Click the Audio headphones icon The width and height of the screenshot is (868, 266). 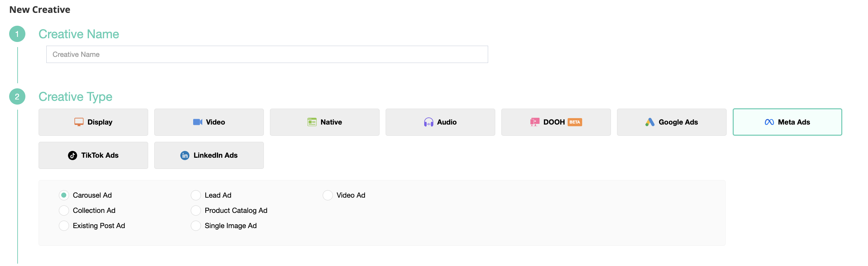click(x=429, y=122)
